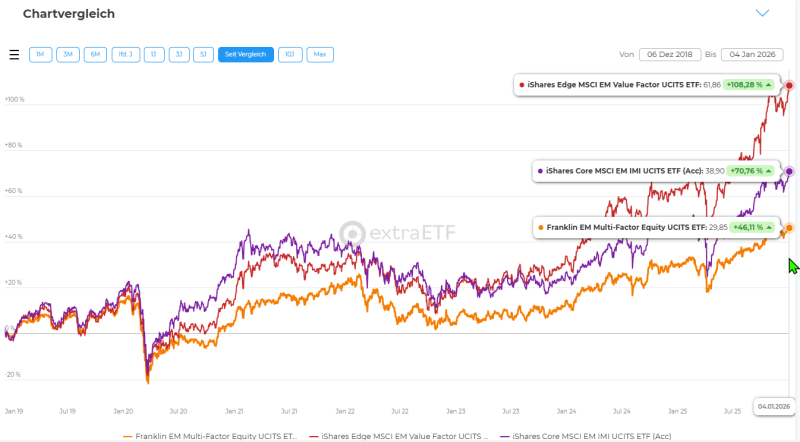Select the 1J time range
Viewport: 800px width, 442px height.
(x=153, y=54)
